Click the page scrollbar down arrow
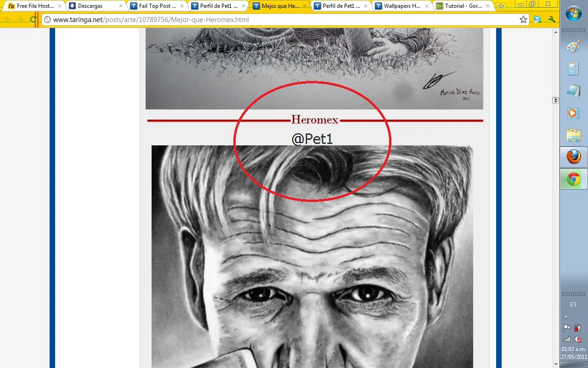The height and width of the screenshot is (368, 588). pyautogui.click(x=555, y=364)
